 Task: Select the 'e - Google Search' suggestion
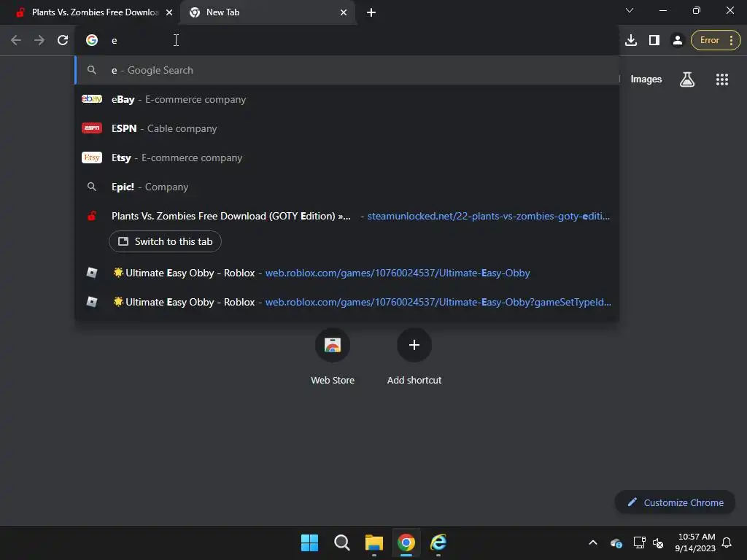pyautogui.click(x=347, y=70)
